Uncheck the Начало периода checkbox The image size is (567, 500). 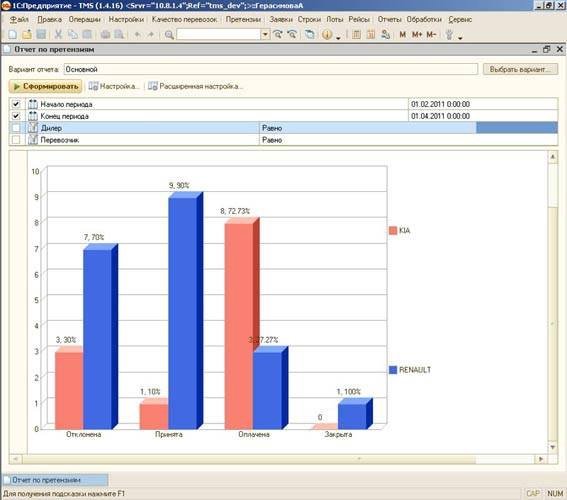(16, 104)
